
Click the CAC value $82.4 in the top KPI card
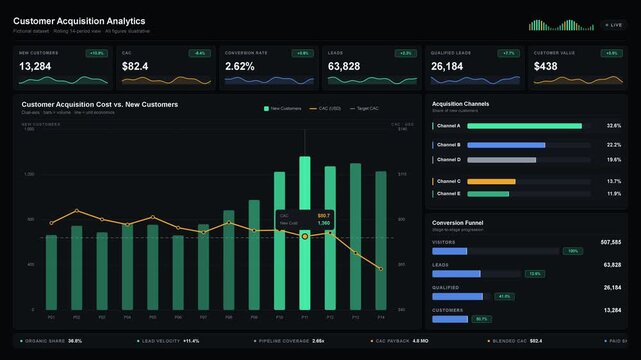135,66
